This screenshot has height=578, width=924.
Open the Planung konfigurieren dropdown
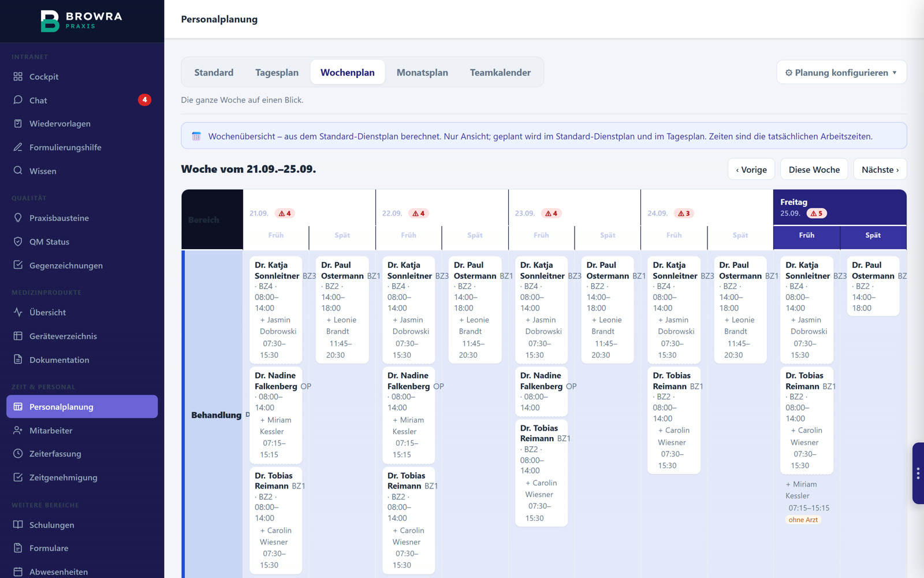tap(841, 72)
